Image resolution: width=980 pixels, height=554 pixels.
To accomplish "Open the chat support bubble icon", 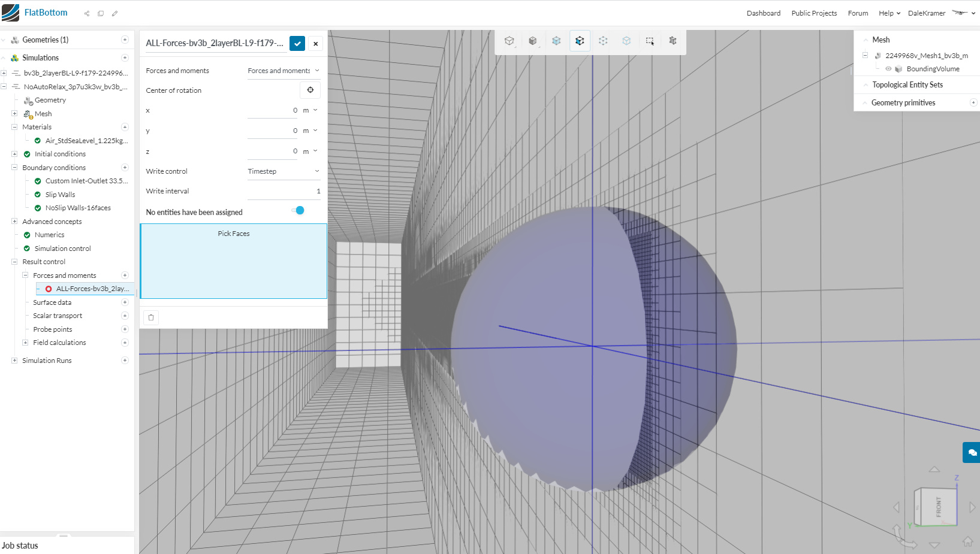I will point(972,453).
